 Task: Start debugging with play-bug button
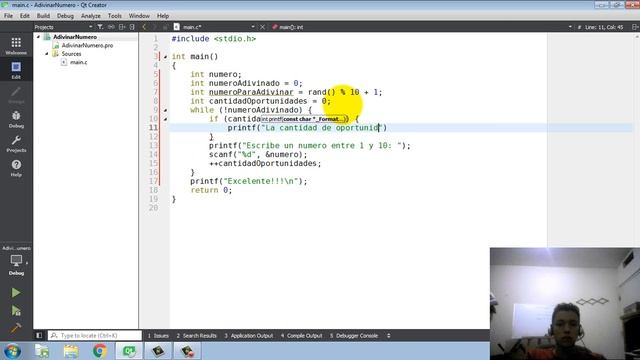pos(16,311)
